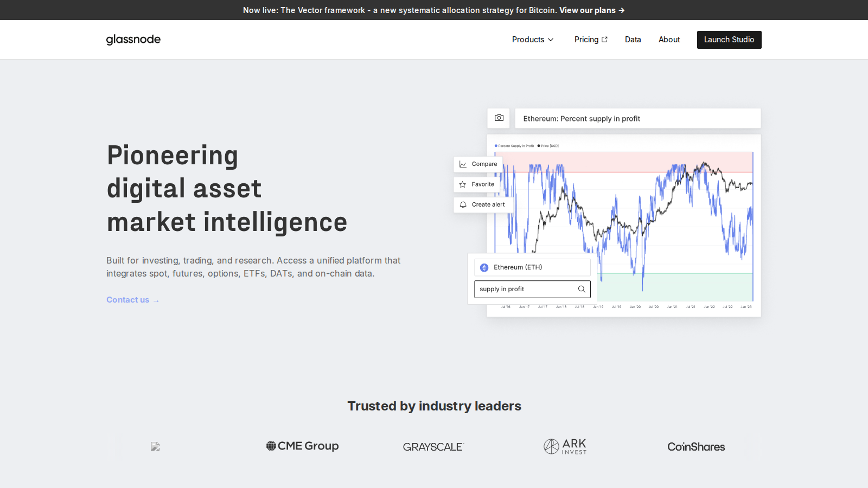This screenshot has width=868, height=488.
Task: Click the search magnifier icon
Action: pos(582,289)
